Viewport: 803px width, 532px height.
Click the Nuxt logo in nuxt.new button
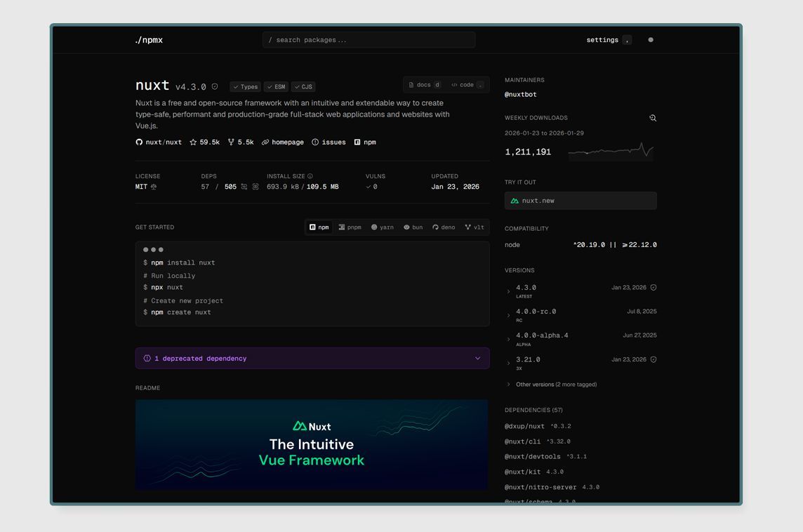pyautogui.click(x=515, y=201)
